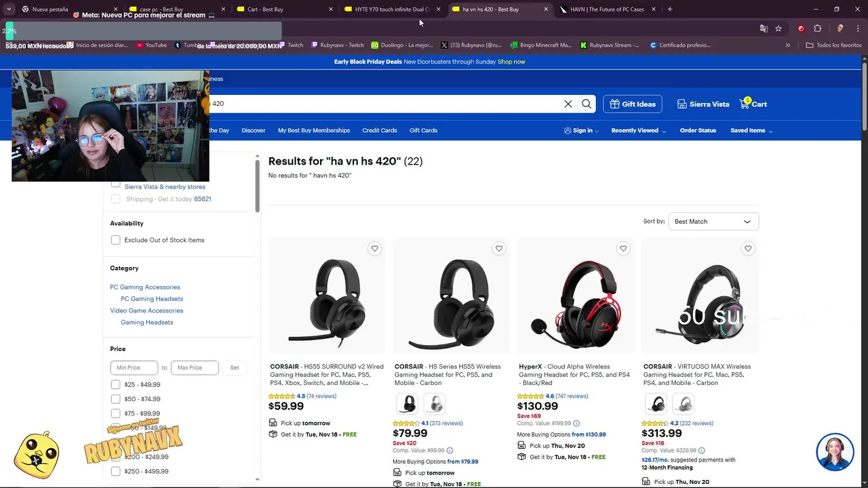
Task: Clear the search box with the X icon
Action: pyautogui.click(x=568, y=104)
